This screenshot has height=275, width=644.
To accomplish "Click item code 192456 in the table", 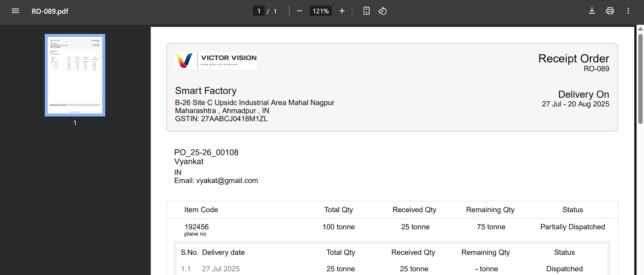I will pyautogui.click(x=196, y=227).
